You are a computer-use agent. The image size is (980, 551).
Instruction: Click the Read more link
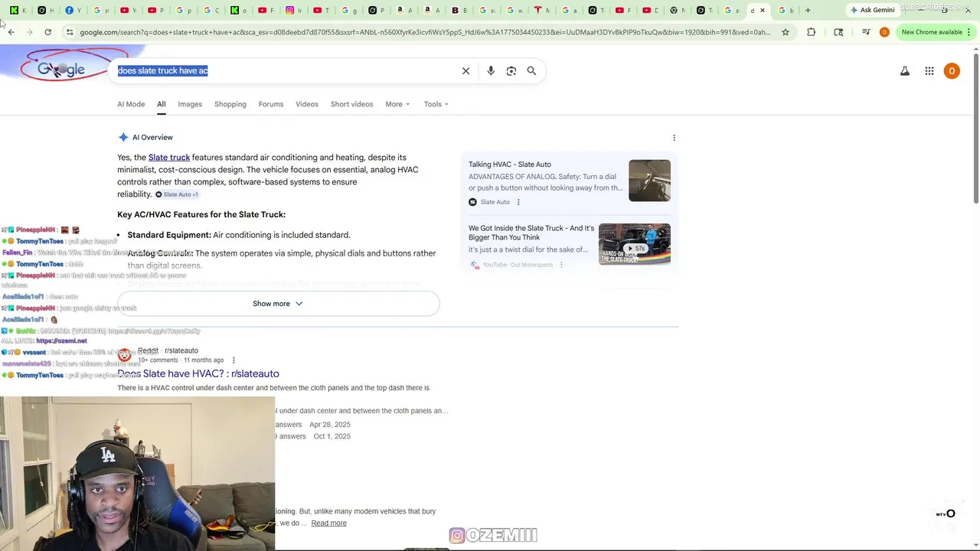click(328, 523)
